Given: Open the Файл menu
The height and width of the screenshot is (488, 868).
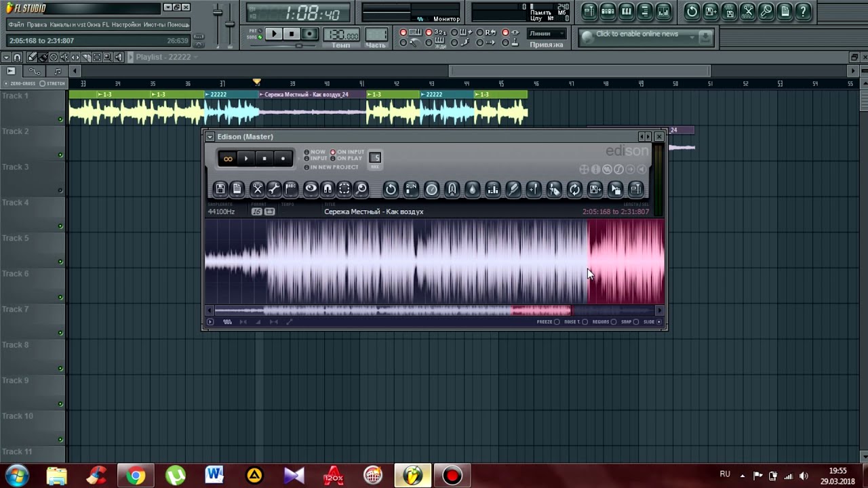Looking at the screenshot, I should pyautogui.click(x=16, y=24).
